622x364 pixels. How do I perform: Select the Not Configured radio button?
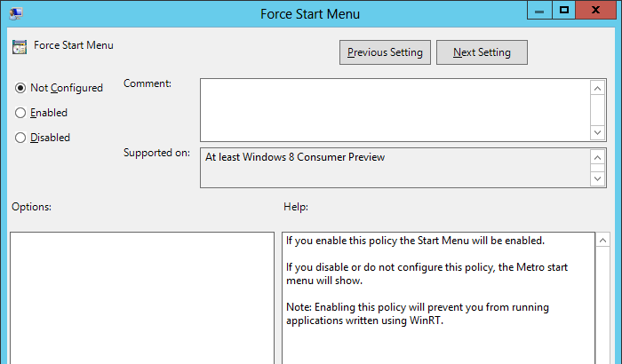click(21, 88)
